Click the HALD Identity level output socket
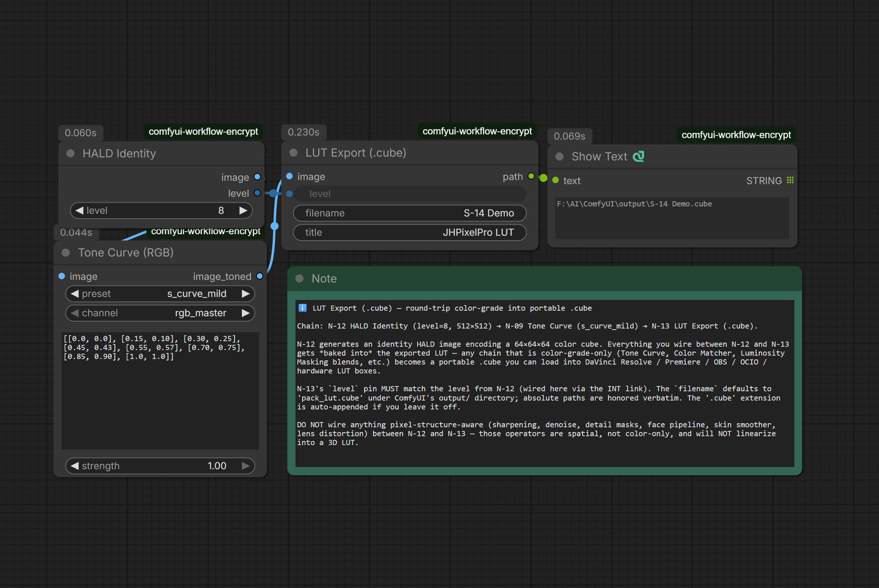 tap(257, 193)
